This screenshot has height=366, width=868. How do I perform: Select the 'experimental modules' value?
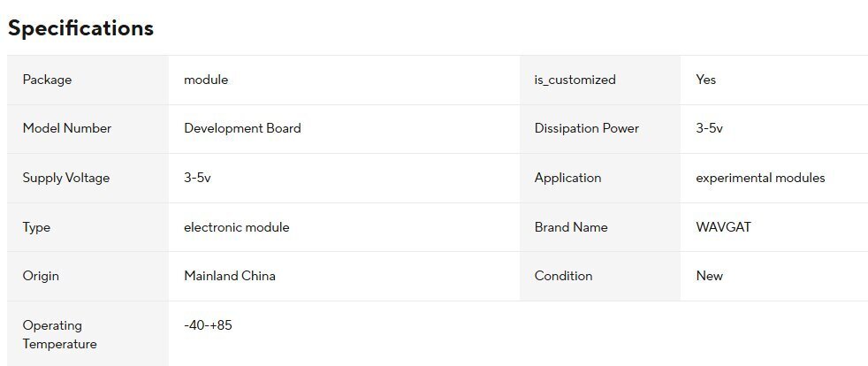[x=760, y=178]
